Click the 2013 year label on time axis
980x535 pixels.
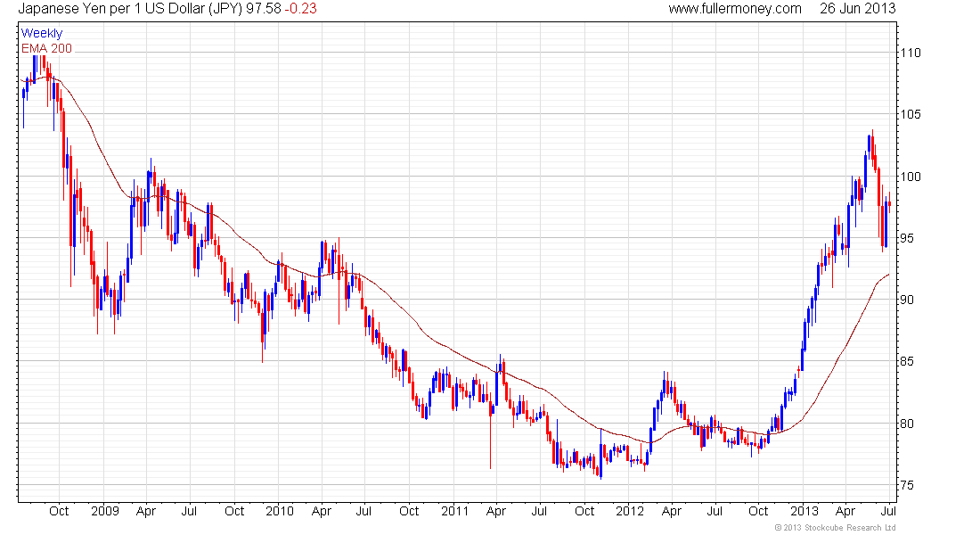pos(804,511)
